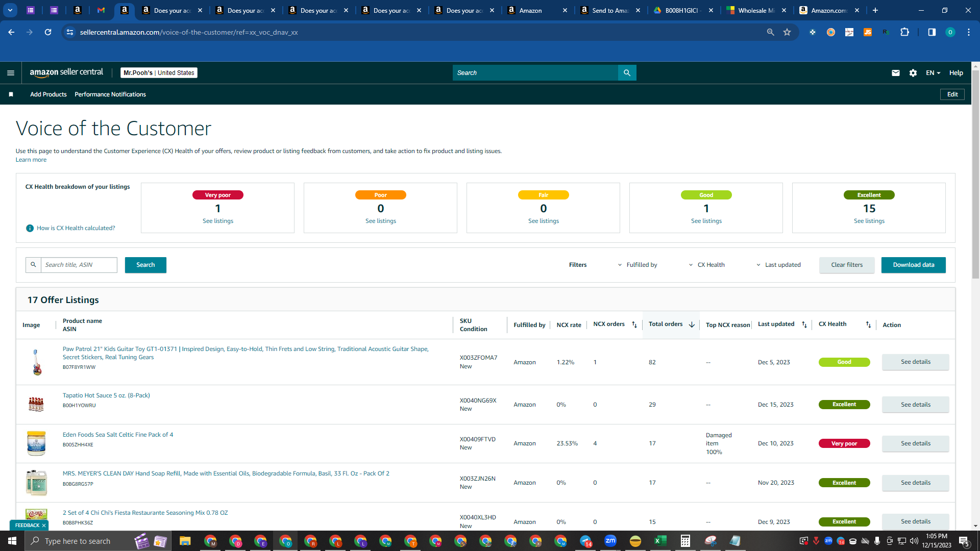Open the browser tab search dropdown
The height and width of the screenshot is (551, 980).
click(10, 10)
